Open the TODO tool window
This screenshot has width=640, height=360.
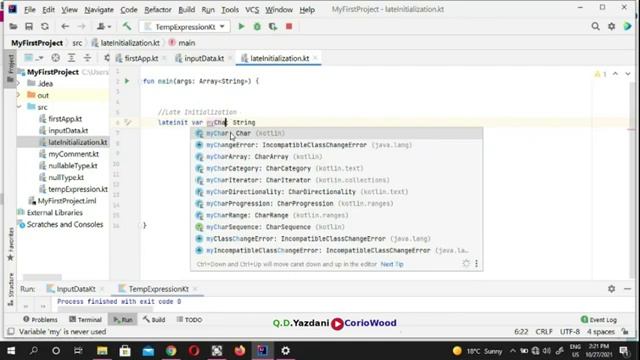point(189,320)
